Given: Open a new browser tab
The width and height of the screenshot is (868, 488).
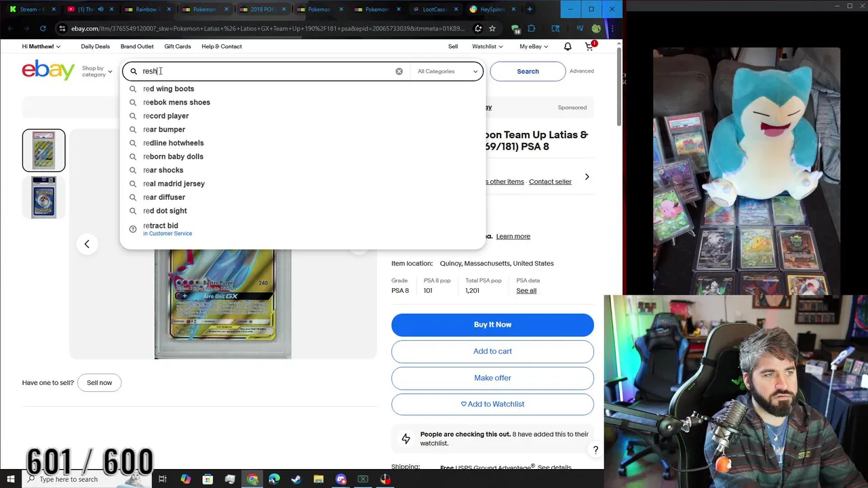Looking at the screenshot, I should pos(530,9).
